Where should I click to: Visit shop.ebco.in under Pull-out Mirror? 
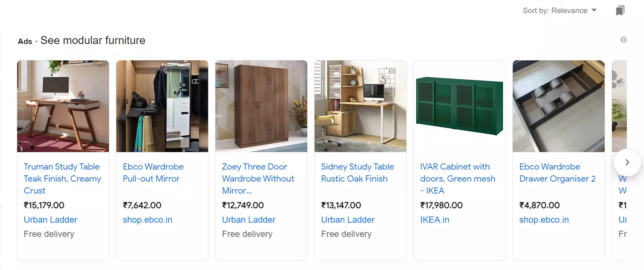(x=148, y=220)
